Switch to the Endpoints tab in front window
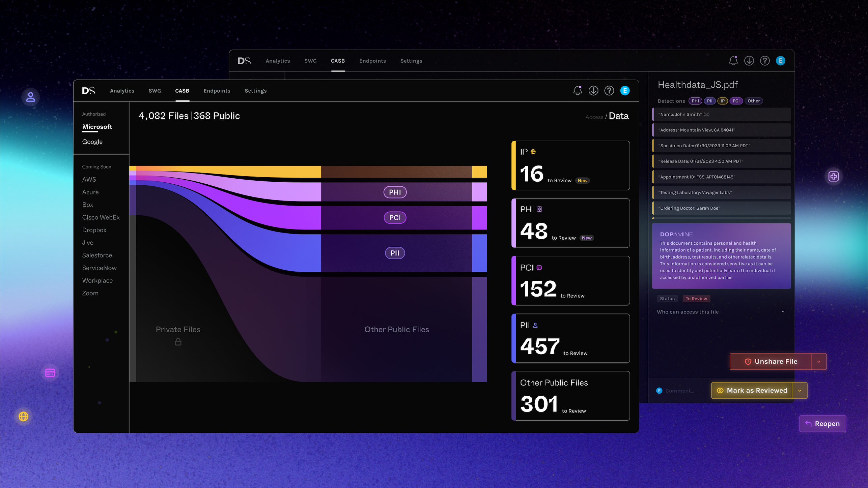The image size is (868, 488). pos(217,91)
